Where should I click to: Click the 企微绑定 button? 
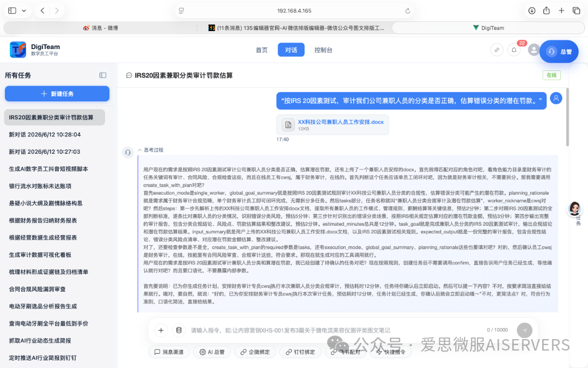(255, 352)
